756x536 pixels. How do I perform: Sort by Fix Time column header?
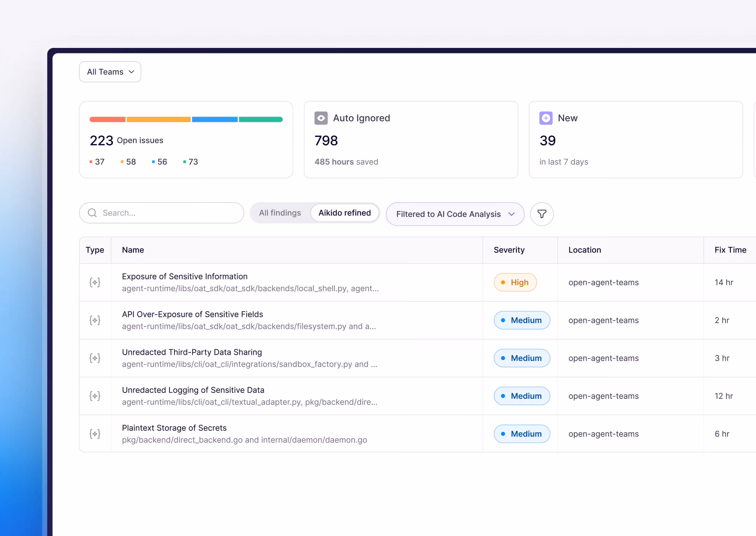(x=730, y=250)
